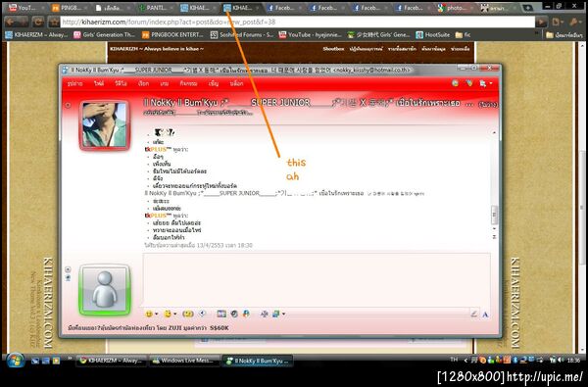
Task: Toggle the upper small button beside your avatar
Action: point(68,269)
